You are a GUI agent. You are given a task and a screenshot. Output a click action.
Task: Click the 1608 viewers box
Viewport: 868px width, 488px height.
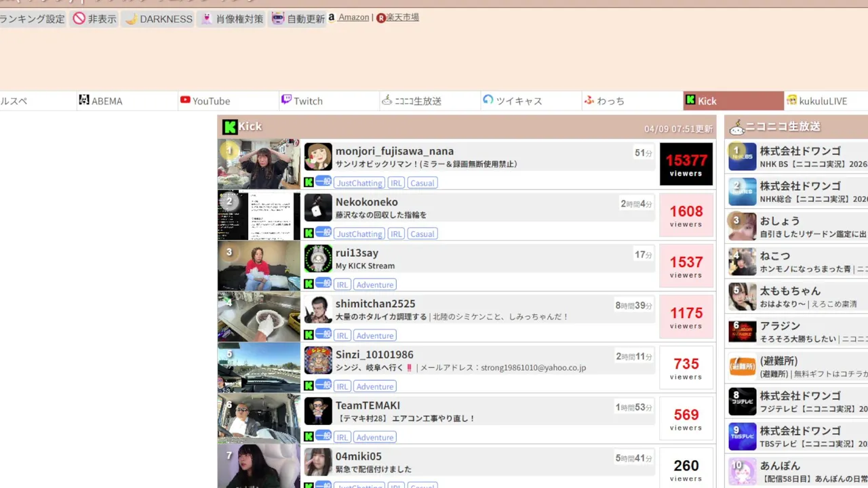(686, 215)
